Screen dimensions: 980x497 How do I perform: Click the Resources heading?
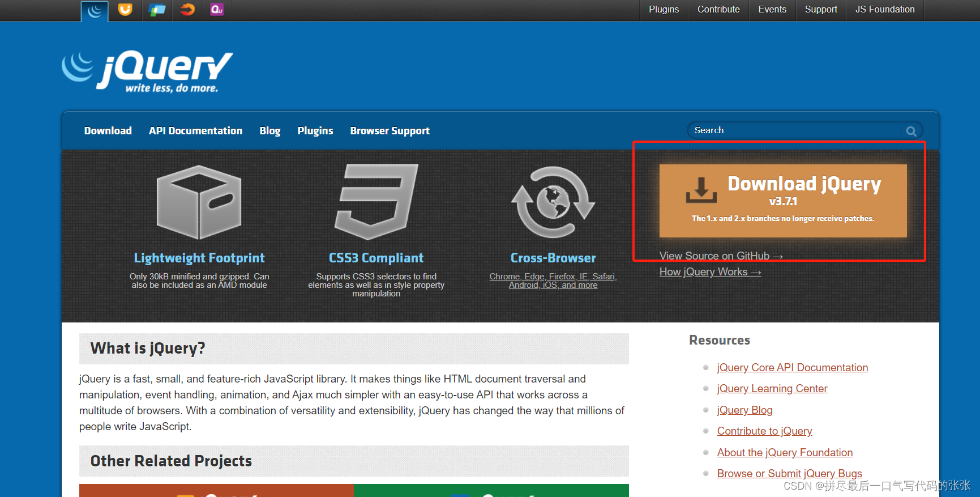click(x=720, y=340)
